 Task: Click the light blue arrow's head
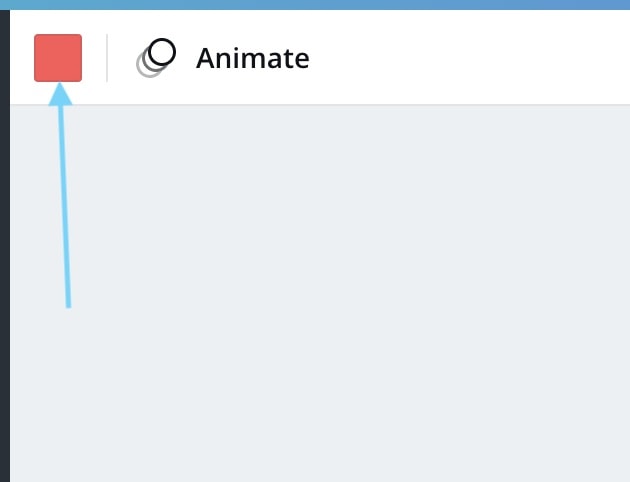(60, 95)
